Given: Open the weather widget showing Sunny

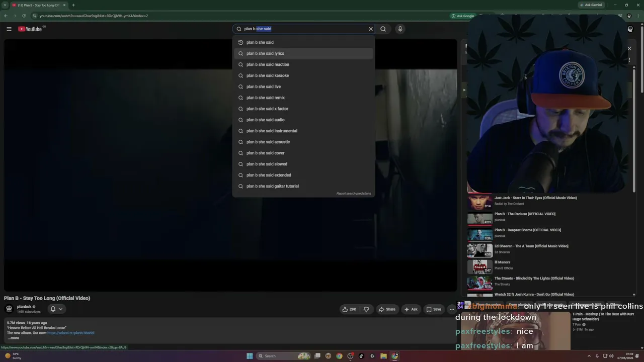Looking at the screenshot, I should (x=13, y=356).
